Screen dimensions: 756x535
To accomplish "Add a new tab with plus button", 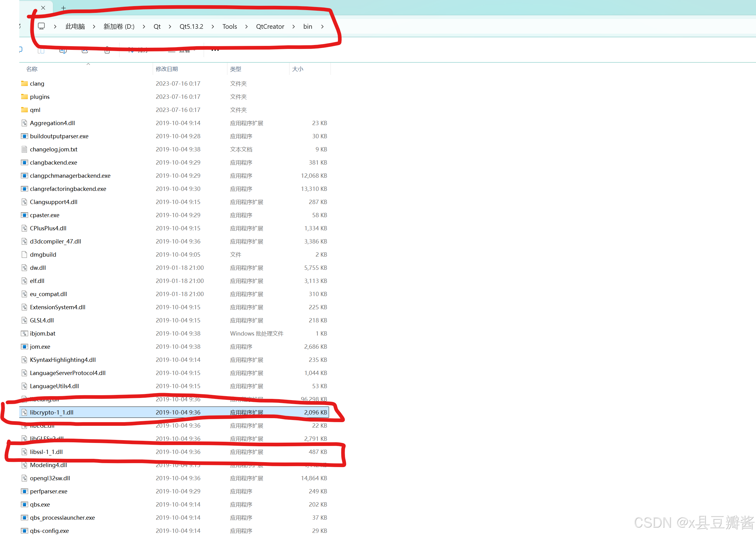I will (63, 8).
